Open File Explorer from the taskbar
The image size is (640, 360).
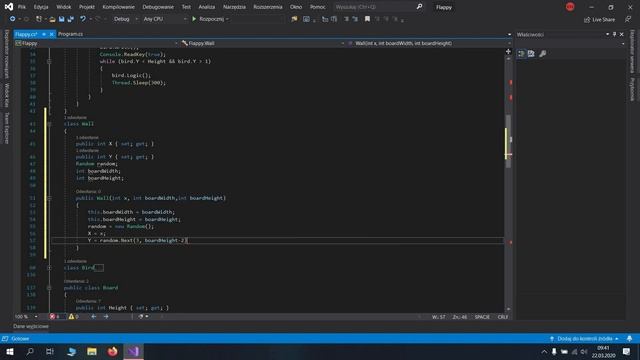[92, 351]
